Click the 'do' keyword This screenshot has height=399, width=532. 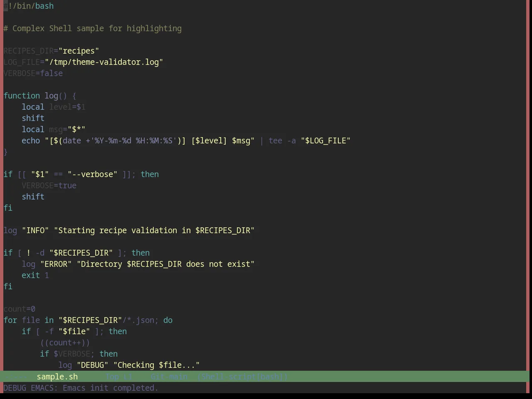[x=168, y=320]
